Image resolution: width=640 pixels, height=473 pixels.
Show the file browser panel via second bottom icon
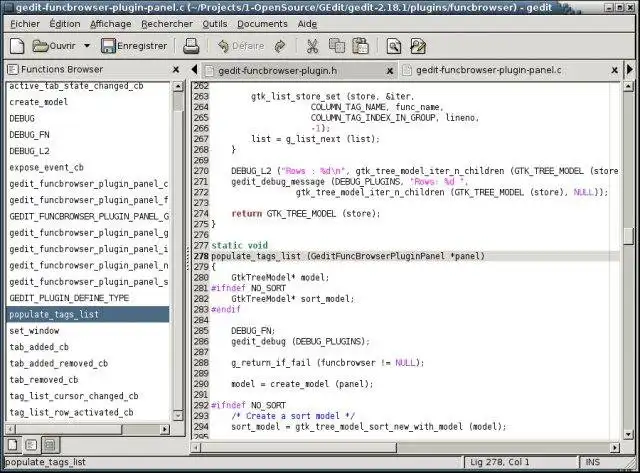[x=31, y=444]
